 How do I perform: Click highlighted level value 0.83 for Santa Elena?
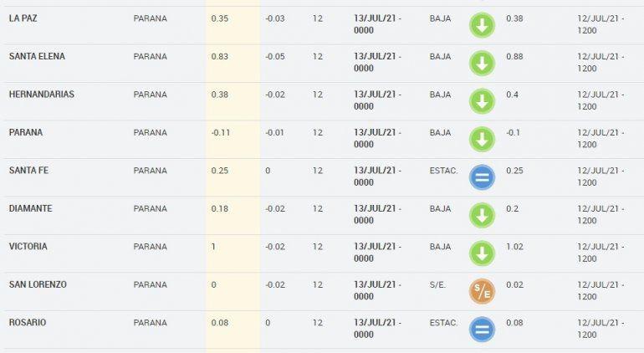pyautogui.click(x=220, y=56)
